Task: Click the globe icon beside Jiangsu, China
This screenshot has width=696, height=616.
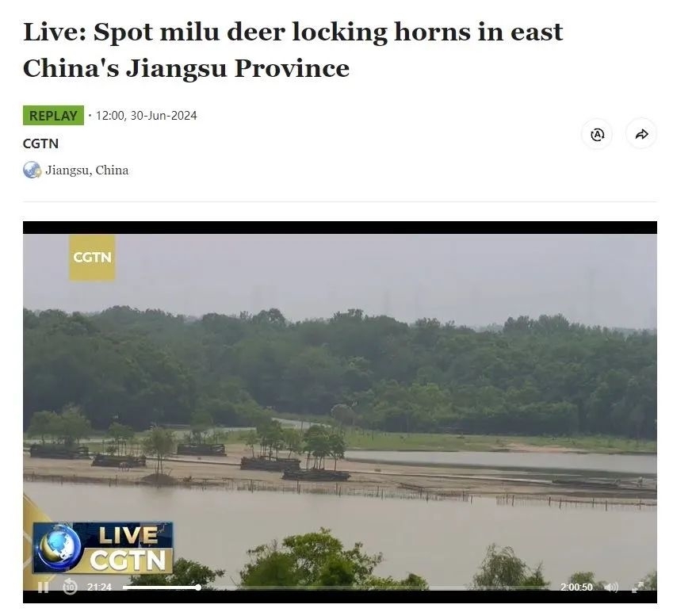Action: coord(32,170)
